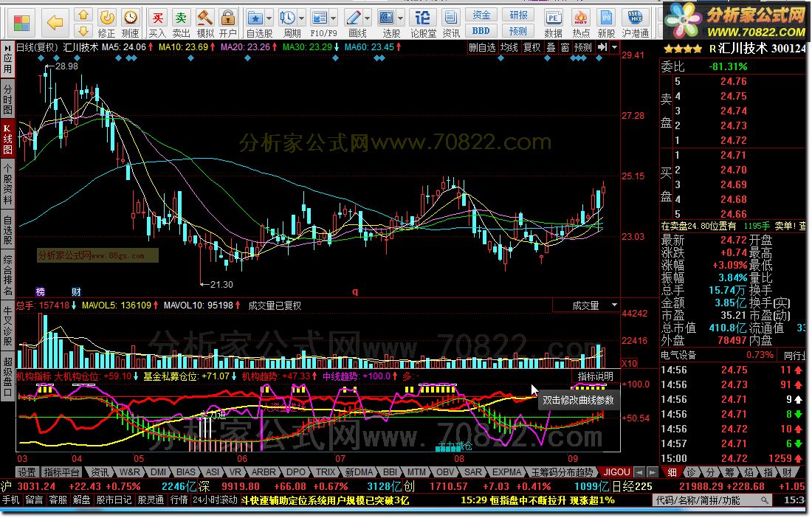Click the down arrow toolbar icon
This screenshot has width=812, height=518.
(83, 30)
